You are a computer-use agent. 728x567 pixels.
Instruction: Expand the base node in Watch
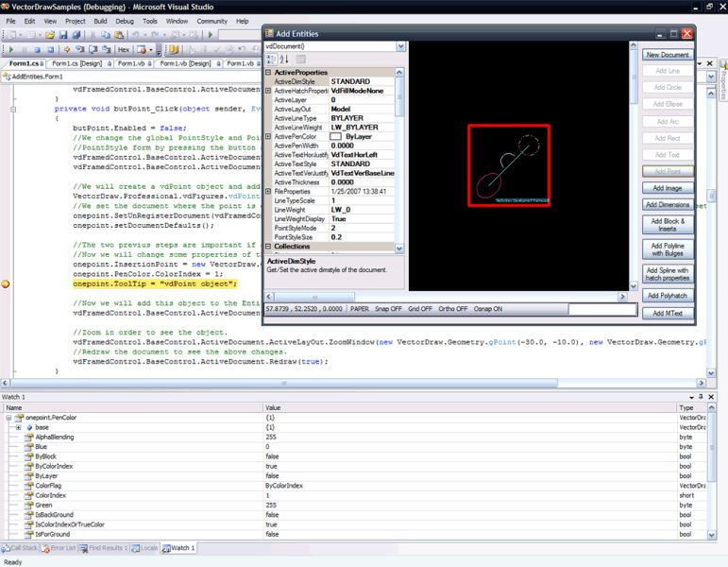click(18, 427)
